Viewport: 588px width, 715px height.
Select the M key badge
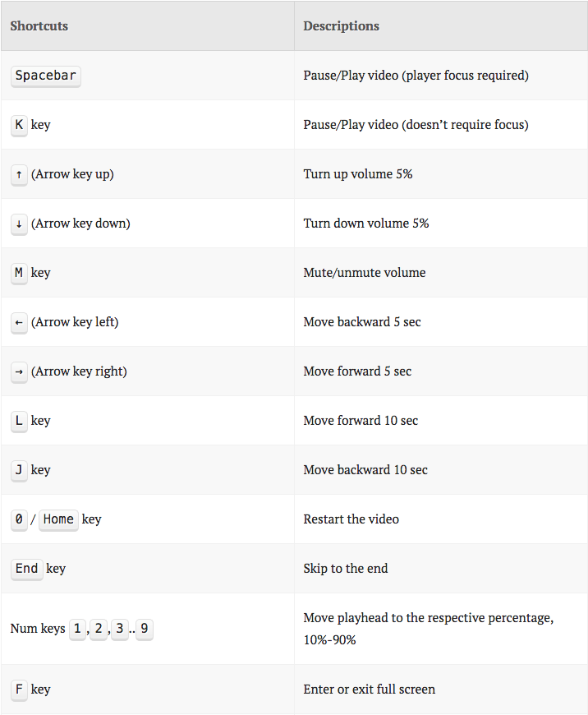pos(19,273)
